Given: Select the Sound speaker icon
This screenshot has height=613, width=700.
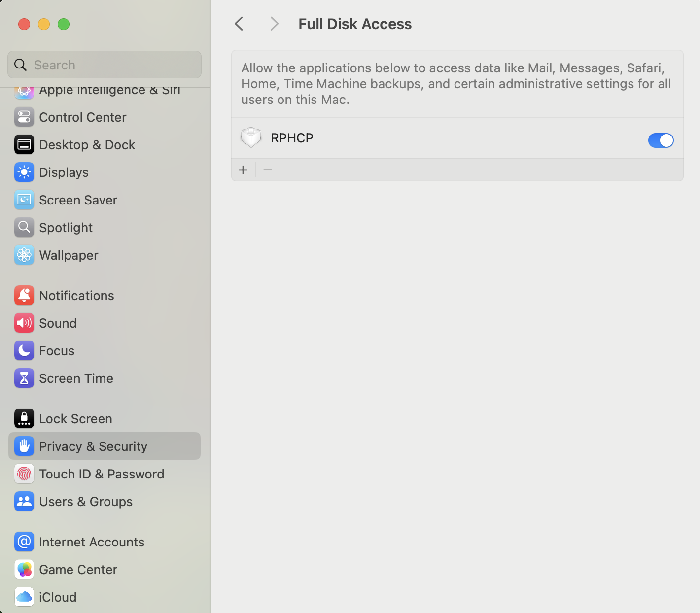Looking at the screenshot, I should [x=24, y=323].
